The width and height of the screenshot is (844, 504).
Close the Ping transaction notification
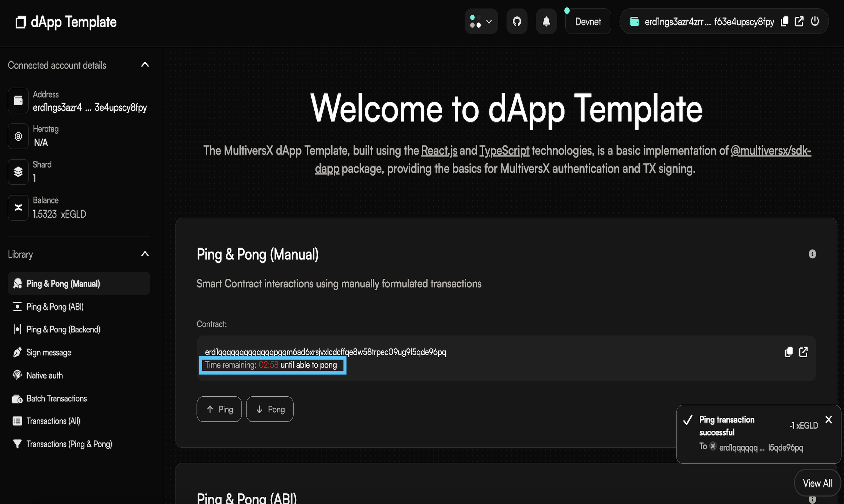pyautogui.click(x=828, y=420)
